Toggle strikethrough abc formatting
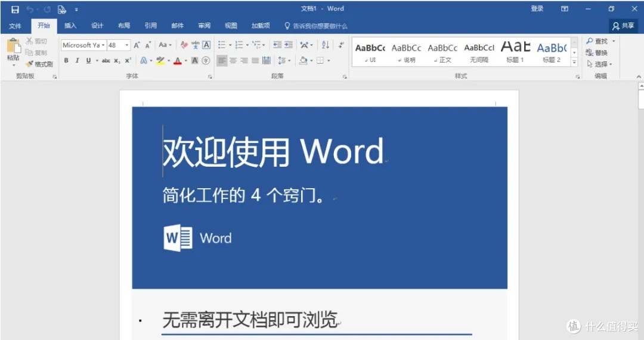Screen dimensions: 644x340 (x=106, y=61)
